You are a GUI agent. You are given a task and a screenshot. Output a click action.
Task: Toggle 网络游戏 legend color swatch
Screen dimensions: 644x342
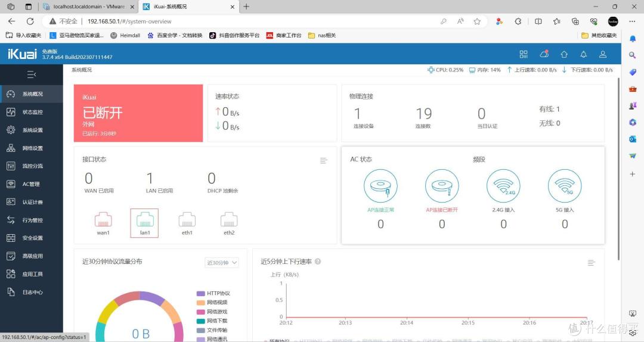pyautogui.click(x=200, y=312)
